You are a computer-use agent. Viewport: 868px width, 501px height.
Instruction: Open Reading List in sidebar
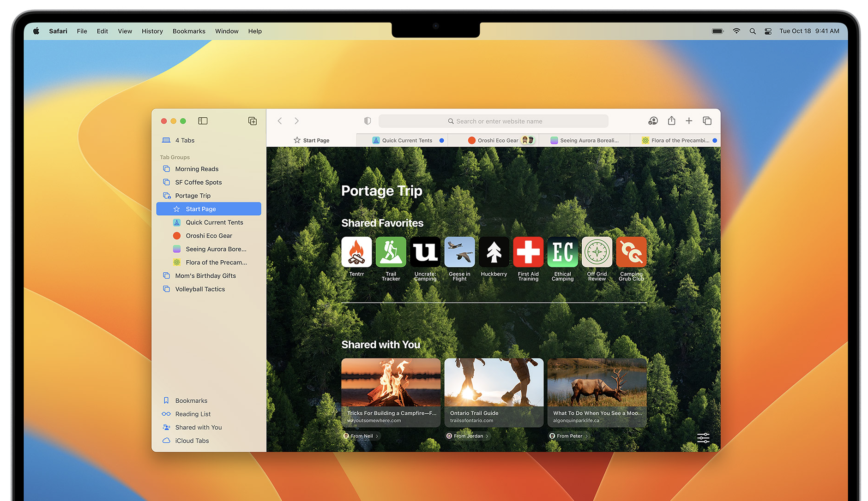click(209, 414)
